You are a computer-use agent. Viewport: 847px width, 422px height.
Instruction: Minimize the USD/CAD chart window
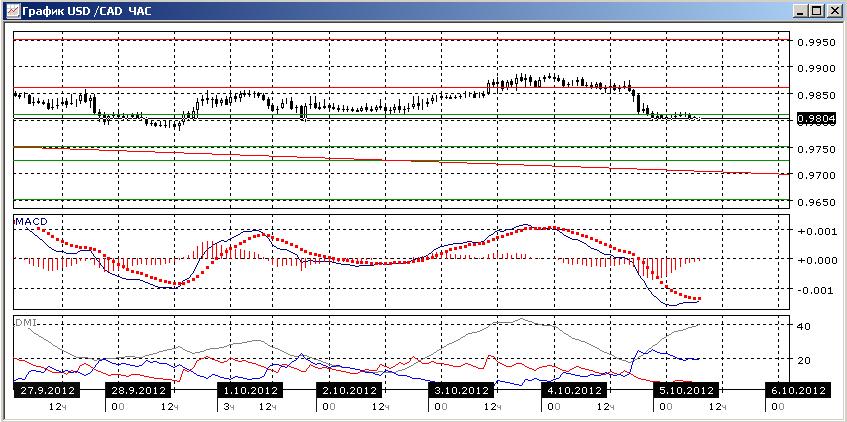coord(801,10)
